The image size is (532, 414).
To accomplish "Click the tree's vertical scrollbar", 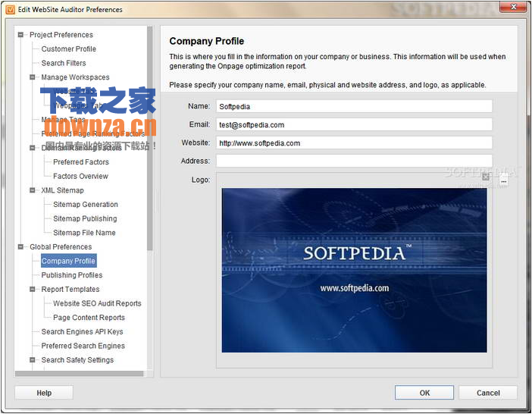I will [150, 139].
